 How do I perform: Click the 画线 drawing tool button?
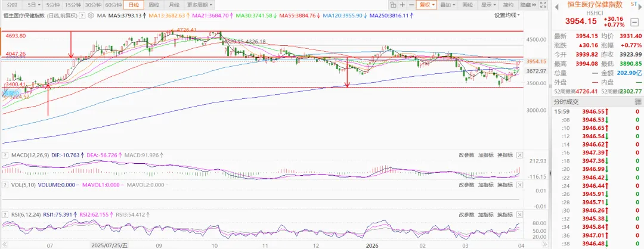tap(467, 5)
